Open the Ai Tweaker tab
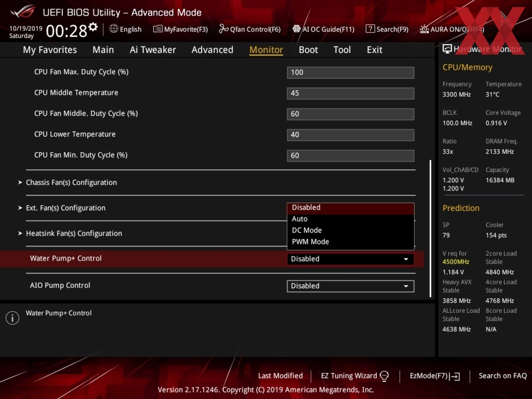Screen dimensions: 532x399 pos(153,50)
